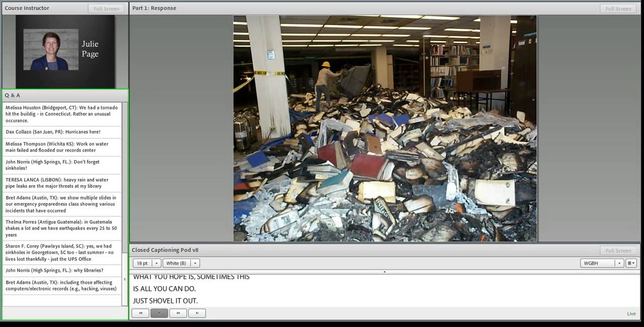The width and height of the screenshot is (644, 327).
Task: Enter Full Screen for Part 1: Response pod
Action: (x=618, y=9)
